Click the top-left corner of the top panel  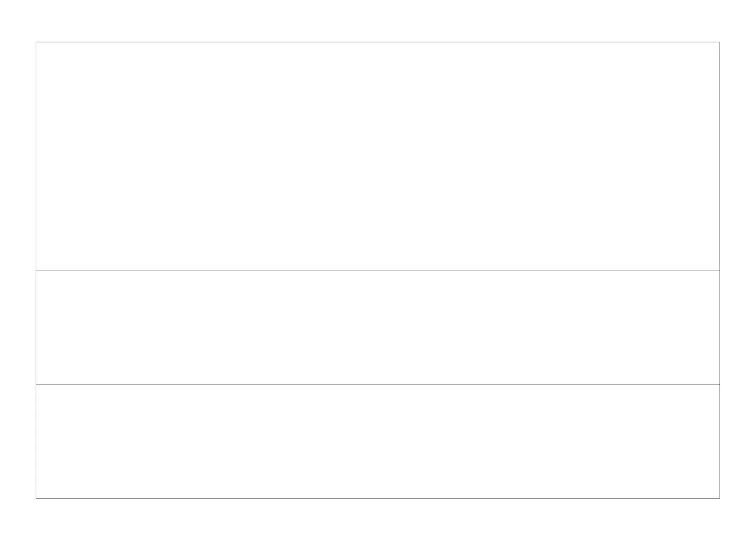point(36,42)
